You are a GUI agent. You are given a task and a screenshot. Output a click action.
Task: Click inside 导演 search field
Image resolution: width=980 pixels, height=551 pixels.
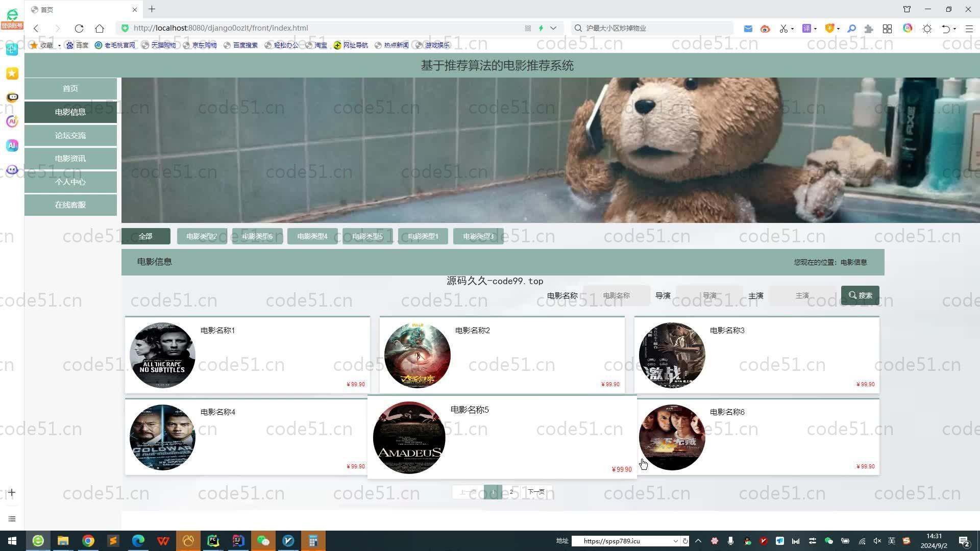(709, 295)
